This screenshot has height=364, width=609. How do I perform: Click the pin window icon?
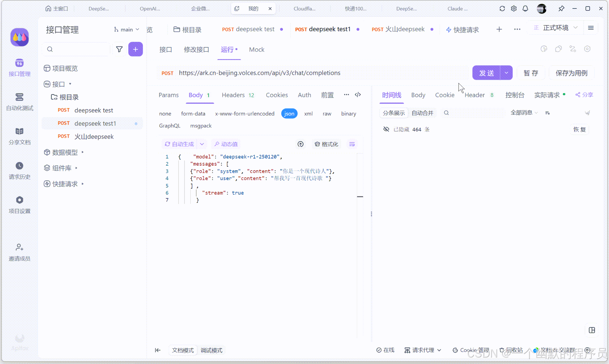point(562,8)
